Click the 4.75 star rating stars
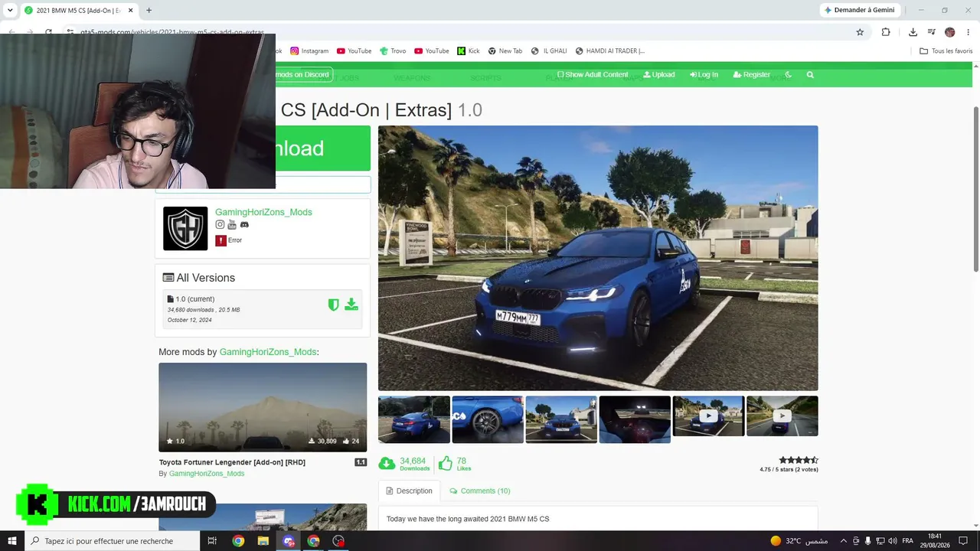980x551 pixels. coord(799,460)
